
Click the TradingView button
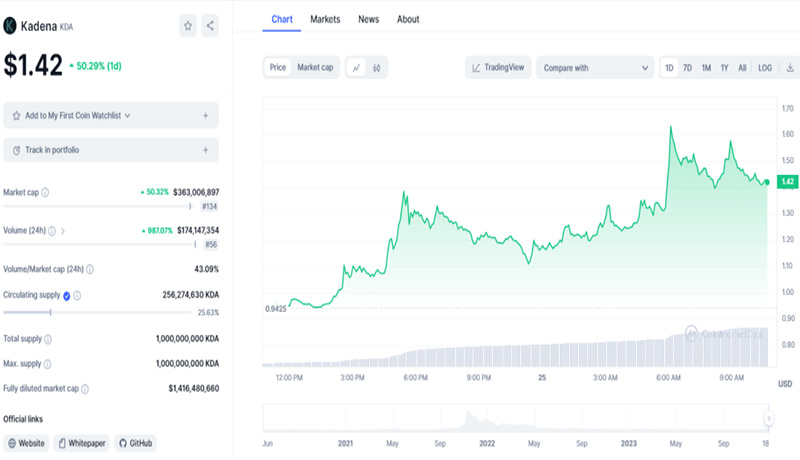point(498,67)
